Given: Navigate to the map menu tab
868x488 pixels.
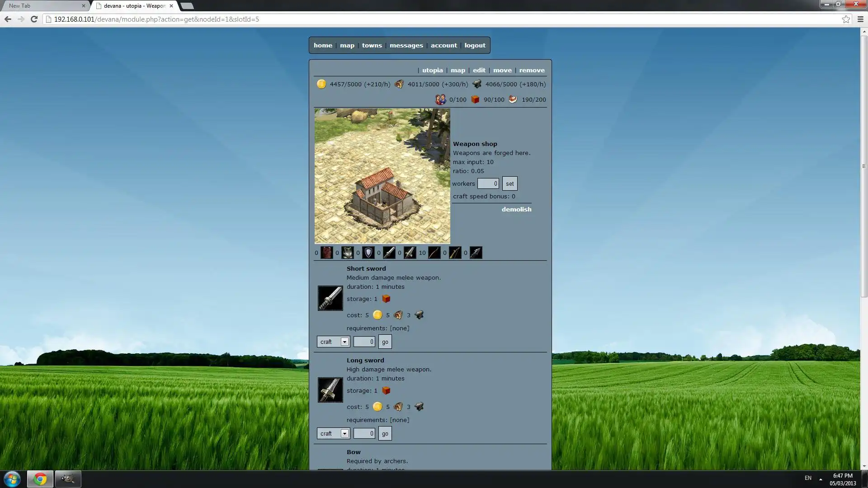Looking at the screenshot, I should coord(346,45).
